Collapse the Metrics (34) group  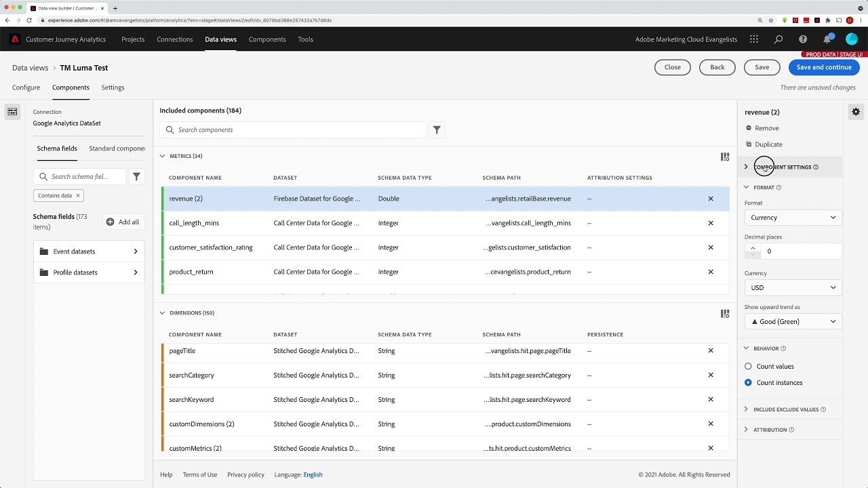tap(162, 156)
